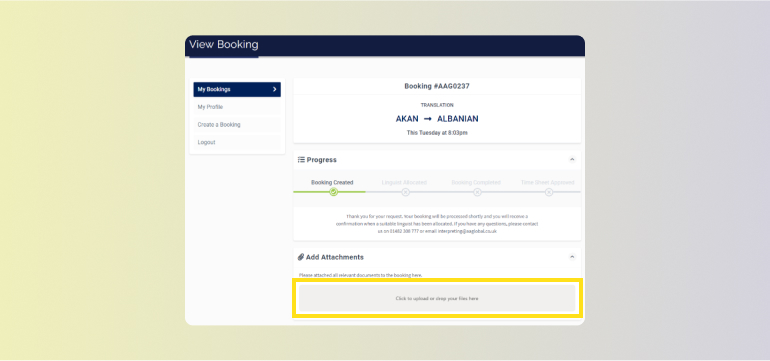The width and height of the screenshot is (770, 361).
Task: Click the AKAN source language
Action: (x=407, y=119)
